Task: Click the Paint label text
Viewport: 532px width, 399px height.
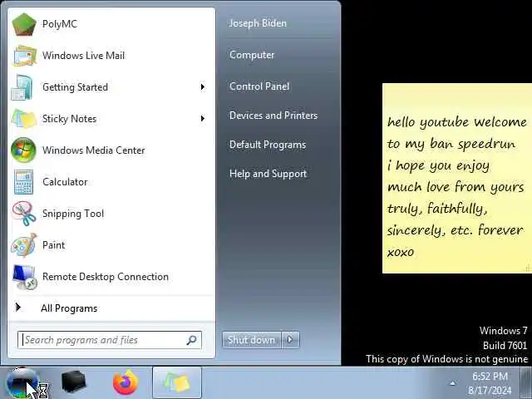Action: click(x=53, y=245)
